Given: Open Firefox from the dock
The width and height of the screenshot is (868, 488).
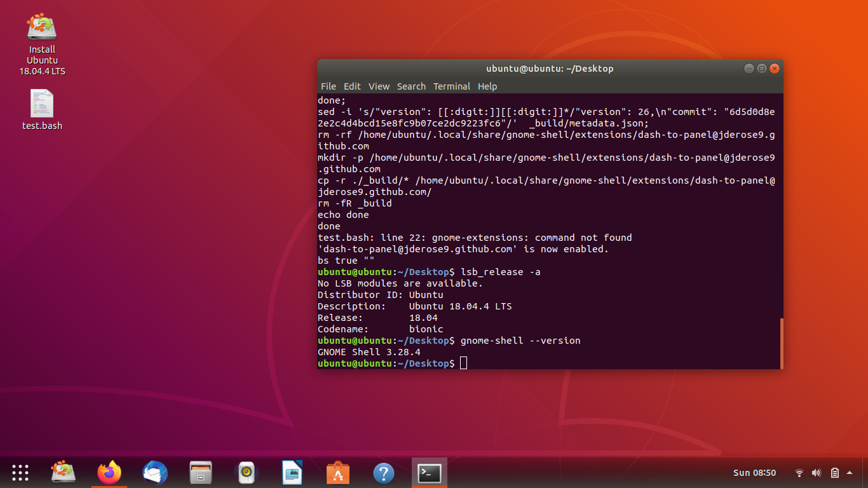Looking at the screenshot, I should coord(109,472).
